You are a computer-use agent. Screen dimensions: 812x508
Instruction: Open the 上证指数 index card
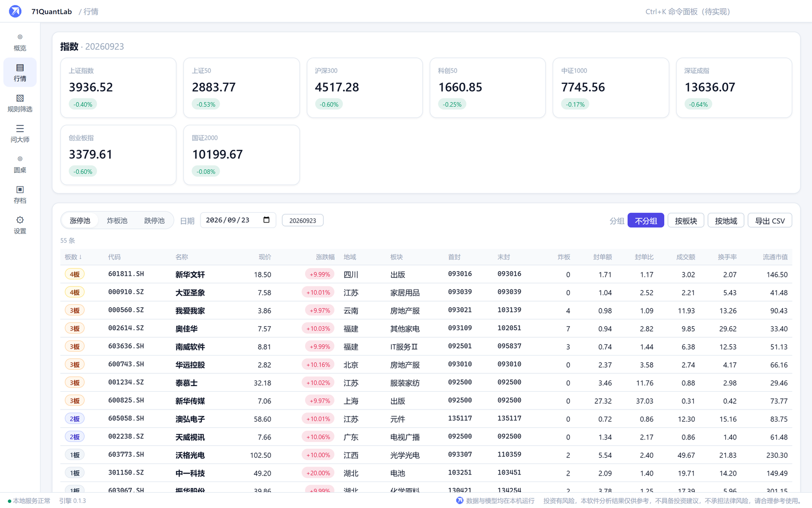tap(118, 88)
